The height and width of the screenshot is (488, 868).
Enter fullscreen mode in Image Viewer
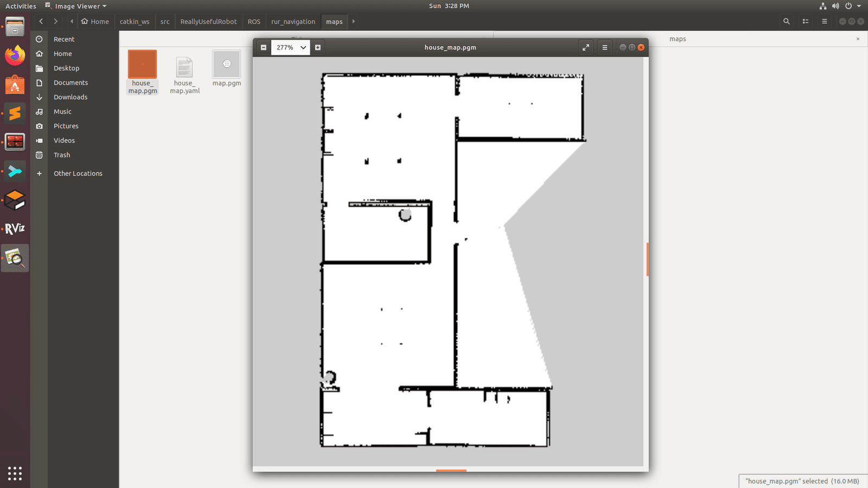coord(586,48)
